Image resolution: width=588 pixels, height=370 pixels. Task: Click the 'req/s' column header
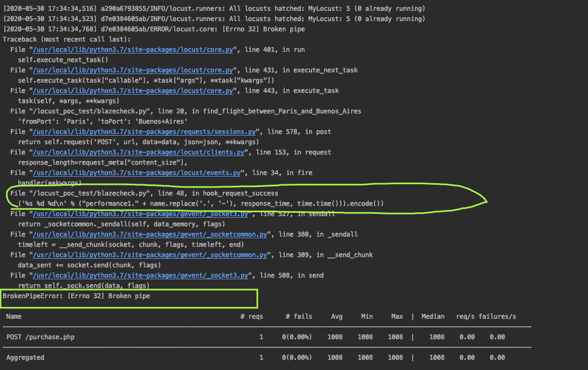465,317
